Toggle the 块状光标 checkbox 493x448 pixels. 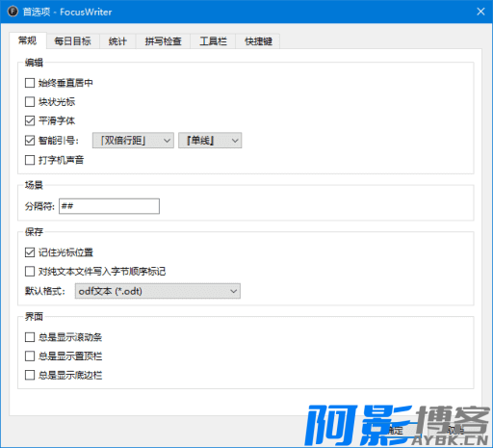[30, 102]
